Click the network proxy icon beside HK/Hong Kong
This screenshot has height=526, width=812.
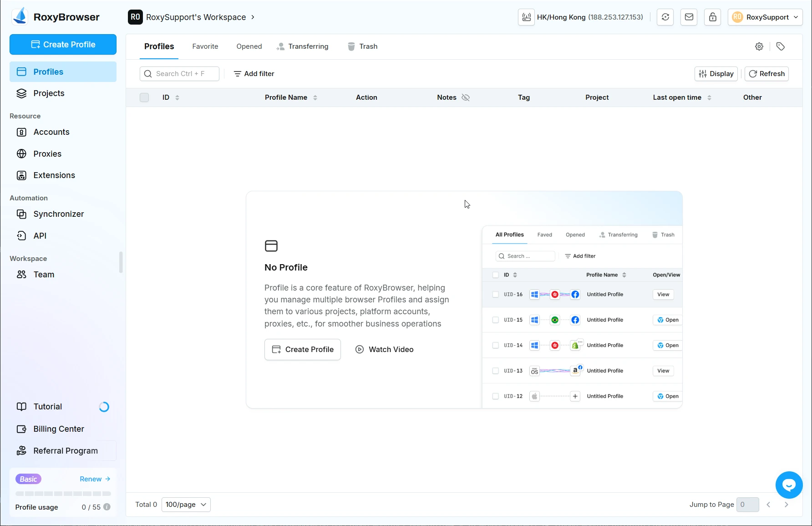pos(526,17)
